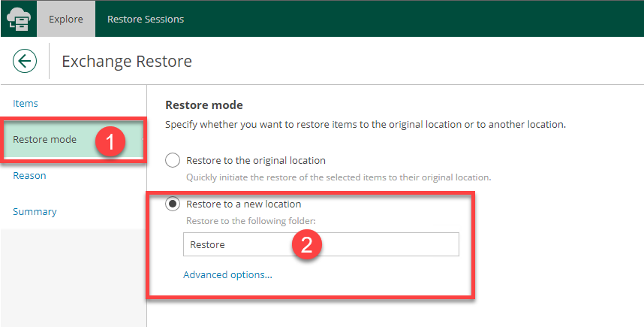Open the Restore Sessions tab
The height and width of the screenshot is (327, 644).
pyautogui.click(x=146, y=19)
